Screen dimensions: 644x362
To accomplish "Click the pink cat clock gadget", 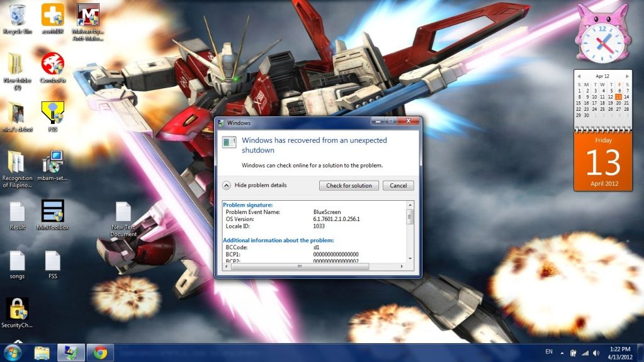I will tap(602, 34).
